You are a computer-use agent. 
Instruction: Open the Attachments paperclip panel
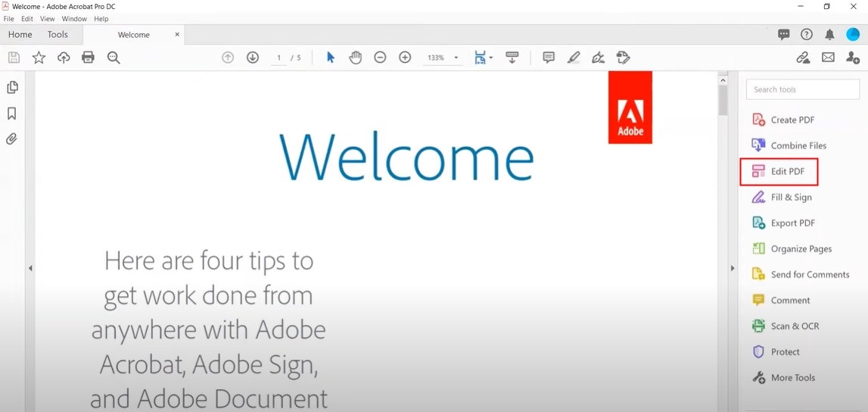[x=11, y=139]
